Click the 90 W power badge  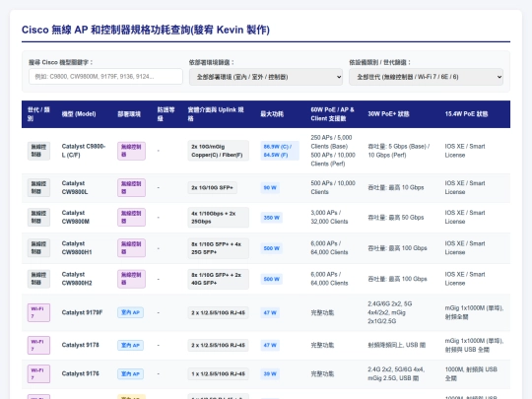click(x=270, y=187)
